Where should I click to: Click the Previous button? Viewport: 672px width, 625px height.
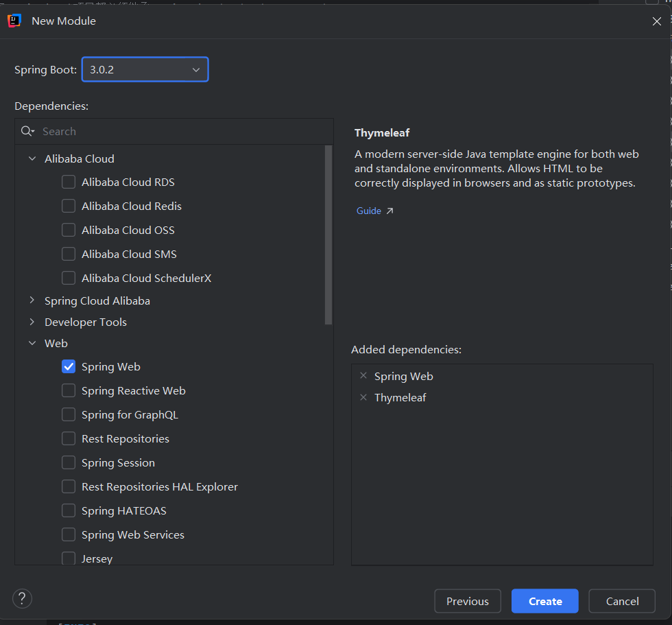click(468, 601)
